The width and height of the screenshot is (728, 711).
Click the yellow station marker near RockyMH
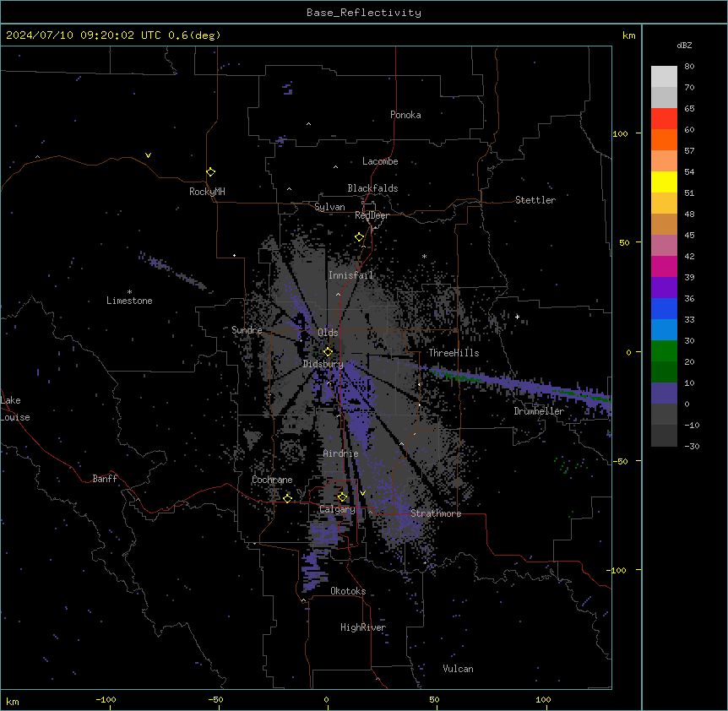(x=210, y=172)
